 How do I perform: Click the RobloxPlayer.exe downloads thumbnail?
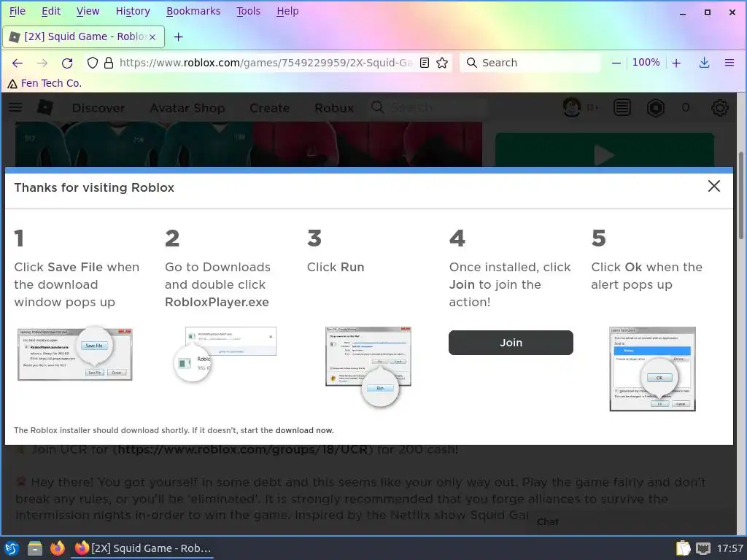(225, 354)
